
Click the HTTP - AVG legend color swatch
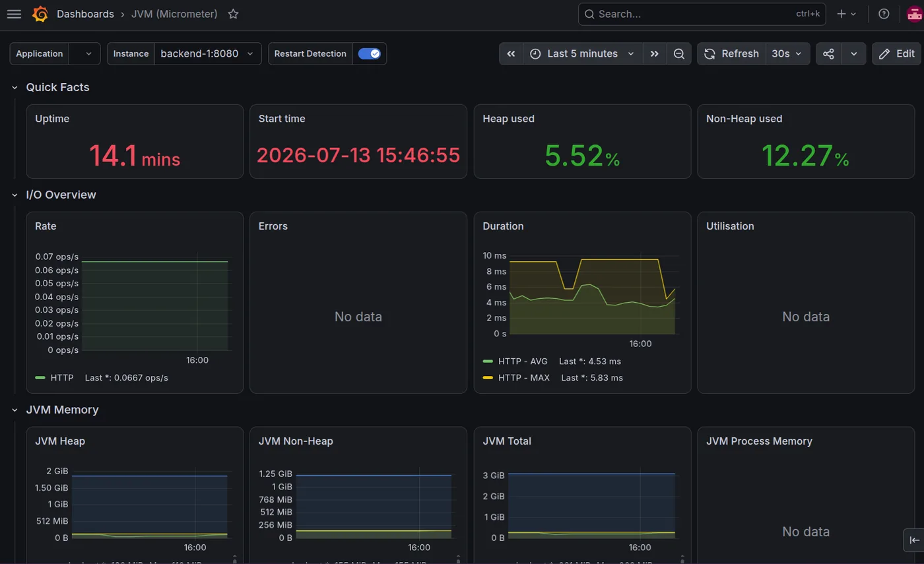coord(488,361)
